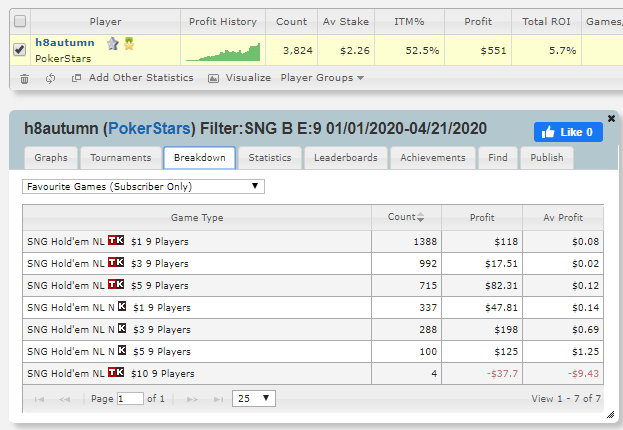
Task: Click Add Other Statistics
Action: tap(141, 78)
